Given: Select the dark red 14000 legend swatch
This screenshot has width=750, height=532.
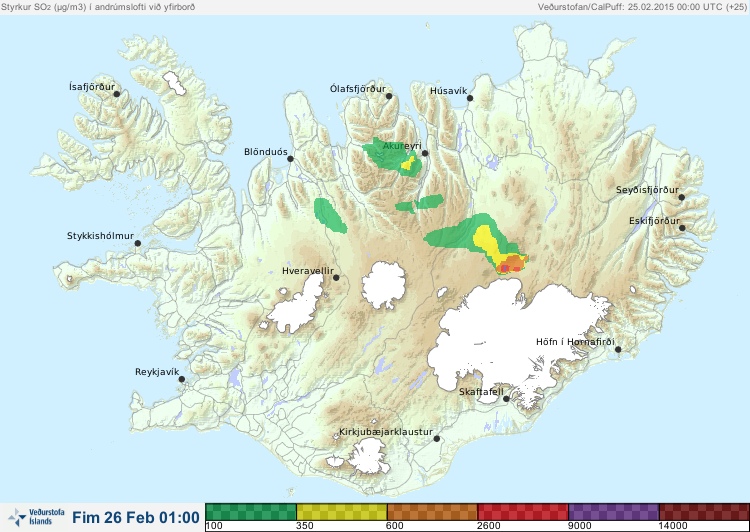Looking at the screenshot, I should pos(704,511).
